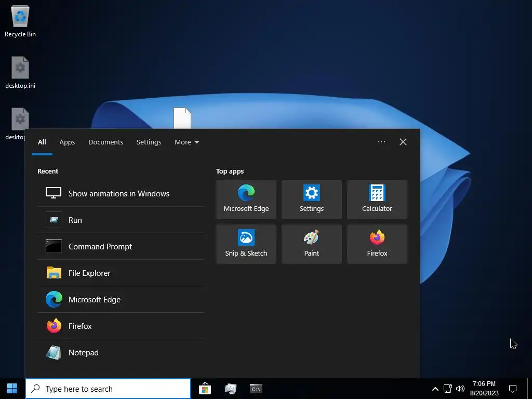
Task: Switch to the Apps search tab
Action: click(67, 142)
